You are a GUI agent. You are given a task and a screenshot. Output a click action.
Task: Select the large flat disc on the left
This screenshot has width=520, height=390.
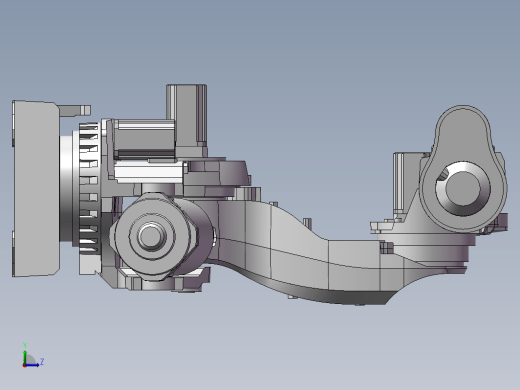coord(36,189)
